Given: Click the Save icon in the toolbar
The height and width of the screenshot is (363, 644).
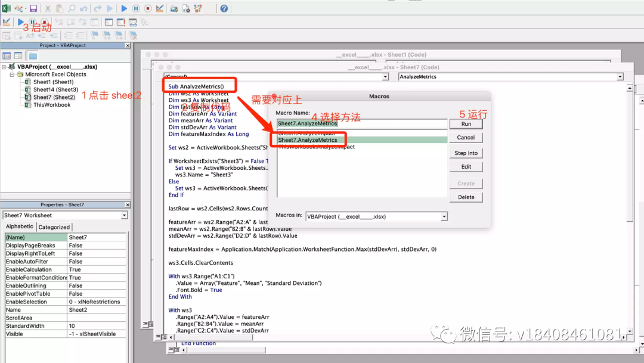Looking at the screenshot, I should tap(33, 8).
